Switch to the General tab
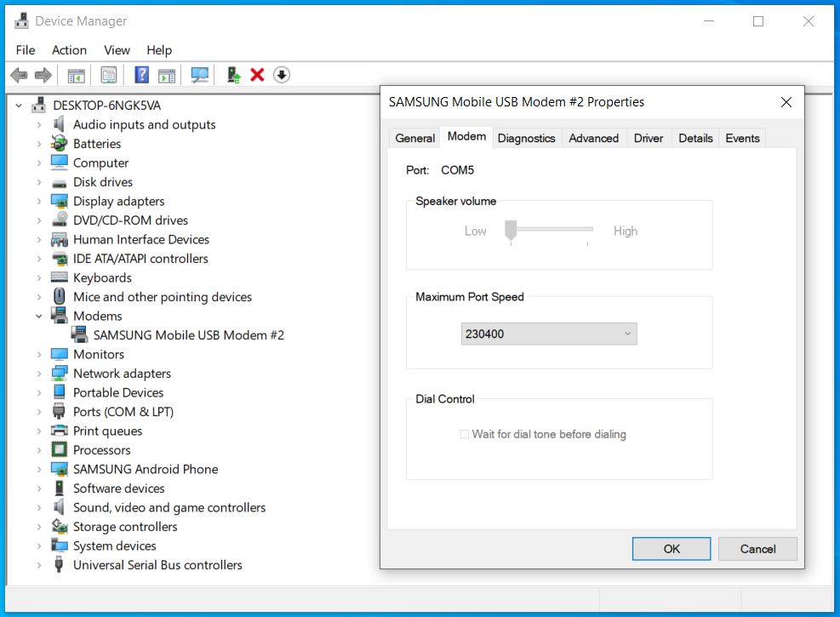The image size is (840, 617). [x=414, y=138]
